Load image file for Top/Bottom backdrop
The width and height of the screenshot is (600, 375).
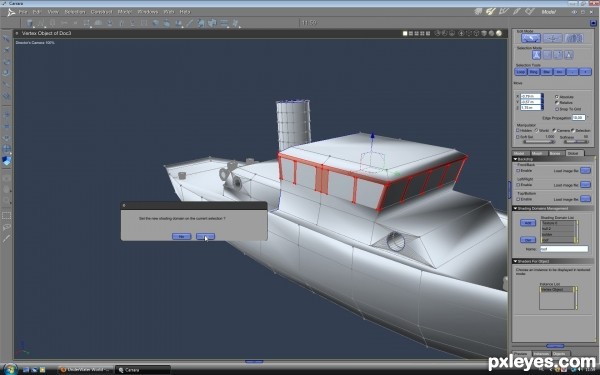(x=585, y=199)
